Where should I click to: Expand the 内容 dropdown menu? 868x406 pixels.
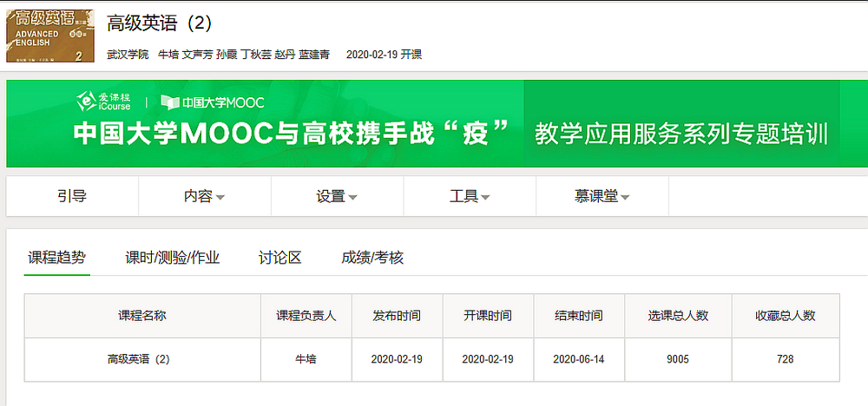click(204, 196)
